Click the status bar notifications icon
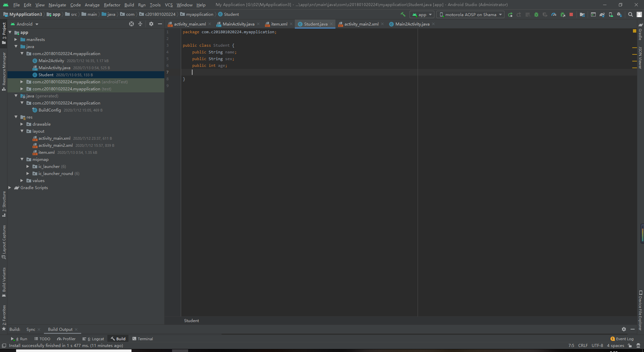This screenshot has width=644, height=352. (x=638, y=345)
